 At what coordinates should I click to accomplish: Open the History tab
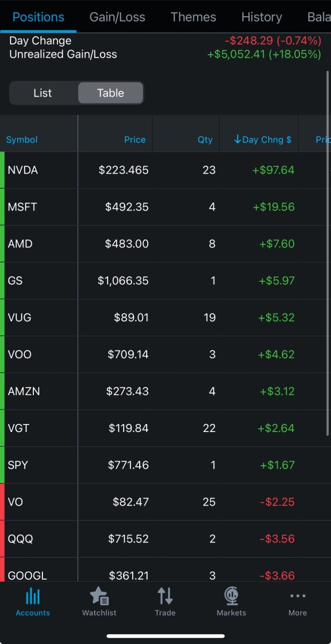point(262,17)
